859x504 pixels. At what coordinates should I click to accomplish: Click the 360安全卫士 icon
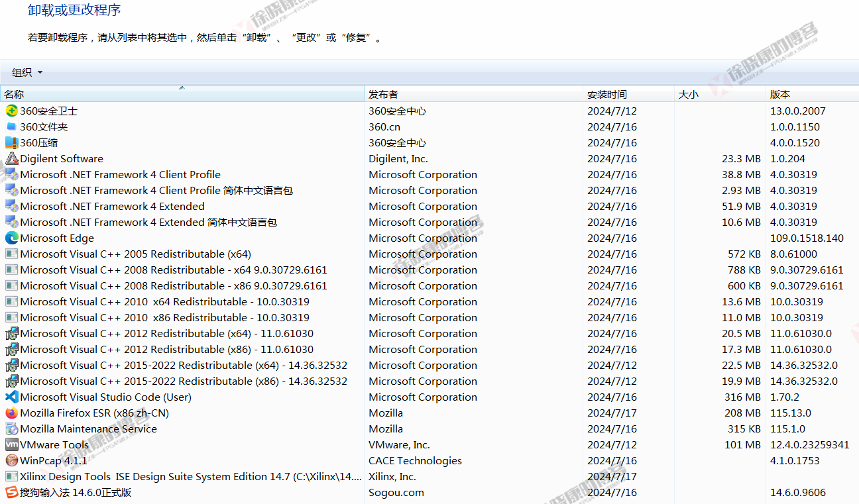[x=11, y=111]
